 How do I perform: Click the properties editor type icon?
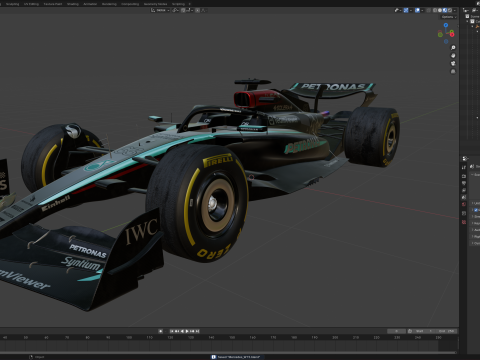click(465, 158)
